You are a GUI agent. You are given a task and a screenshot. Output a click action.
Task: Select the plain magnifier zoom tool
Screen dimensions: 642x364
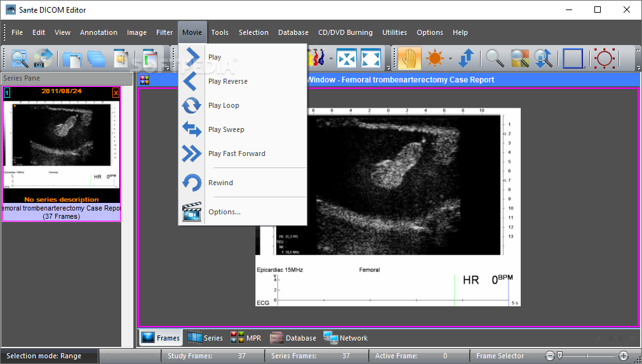pyautogui.click(x=494, y=58)
